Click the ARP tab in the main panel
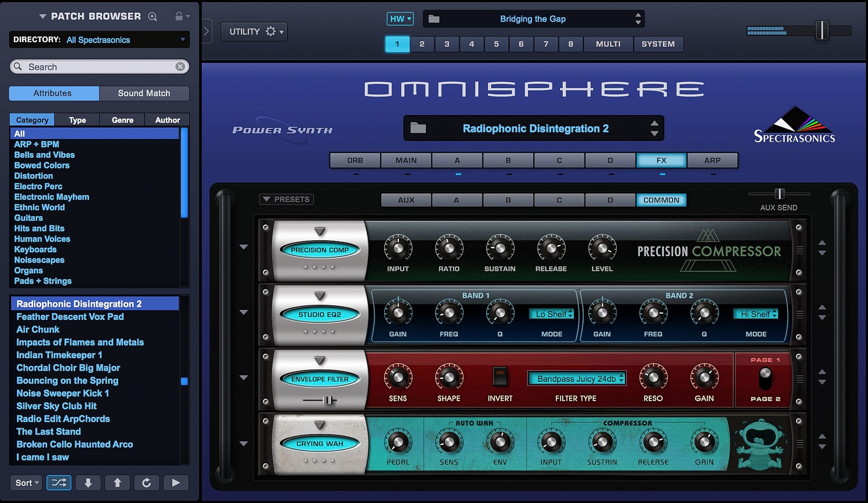The width and height of the screenshot is (868, 503). [x=712, y=160]
